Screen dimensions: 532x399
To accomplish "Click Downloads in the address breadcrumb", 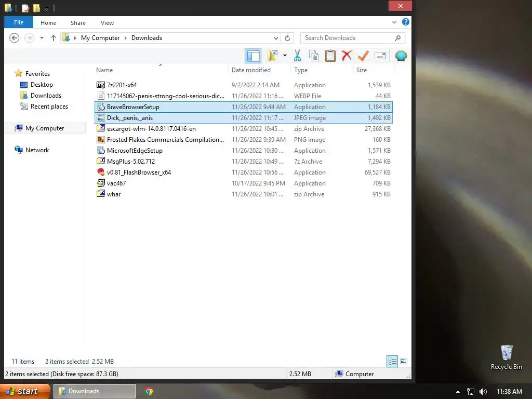I will click(x=147, y=38).
